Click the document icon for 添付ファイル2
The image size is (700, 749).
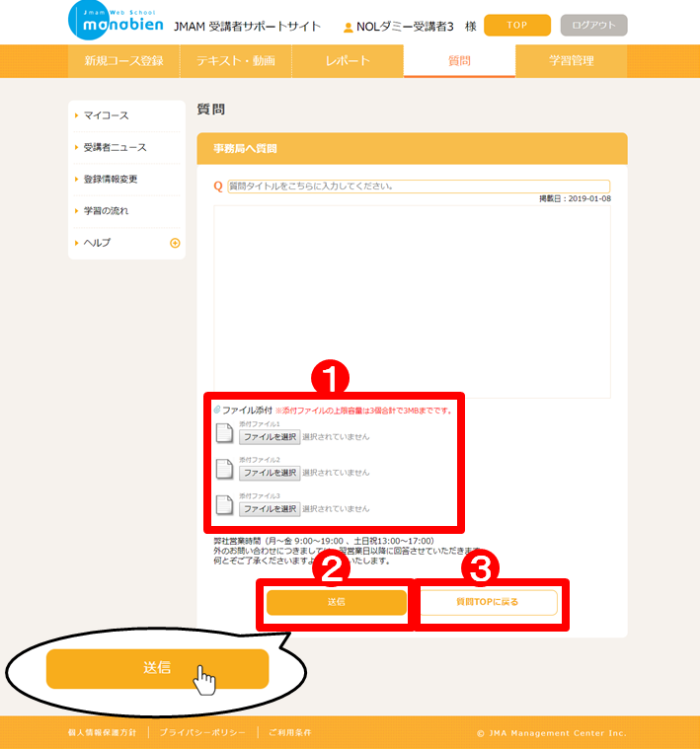[224, 471]
